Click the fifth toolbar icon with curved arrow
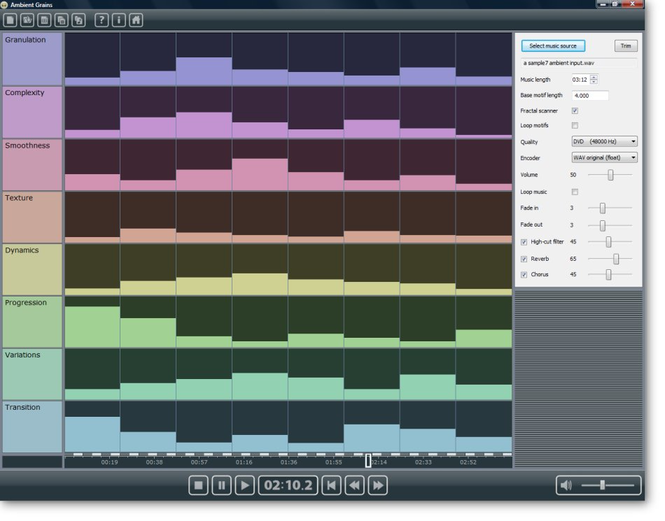 coord(78,20)
